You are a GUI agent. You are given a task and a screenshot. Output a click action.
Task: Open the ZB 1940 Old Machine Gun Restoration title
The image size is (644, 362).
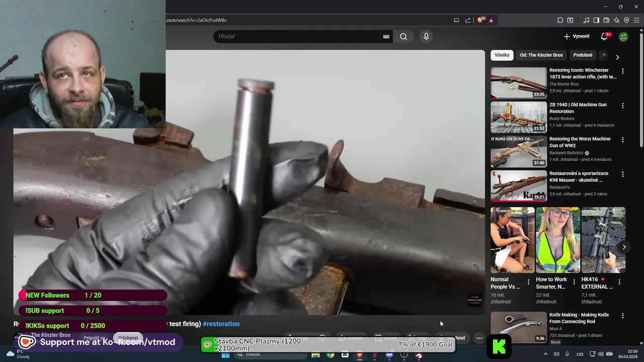578,108
